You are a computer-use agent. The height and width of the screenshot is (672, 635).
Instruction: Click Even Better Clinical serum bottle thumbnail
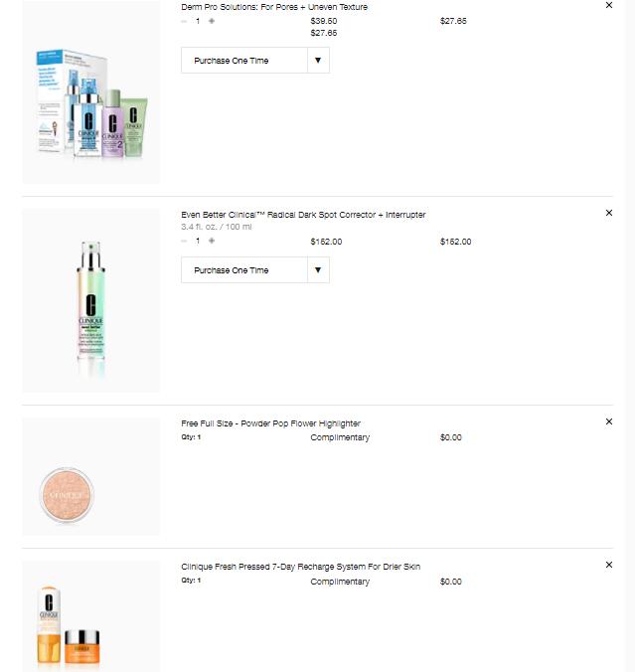tap(90, 300)
